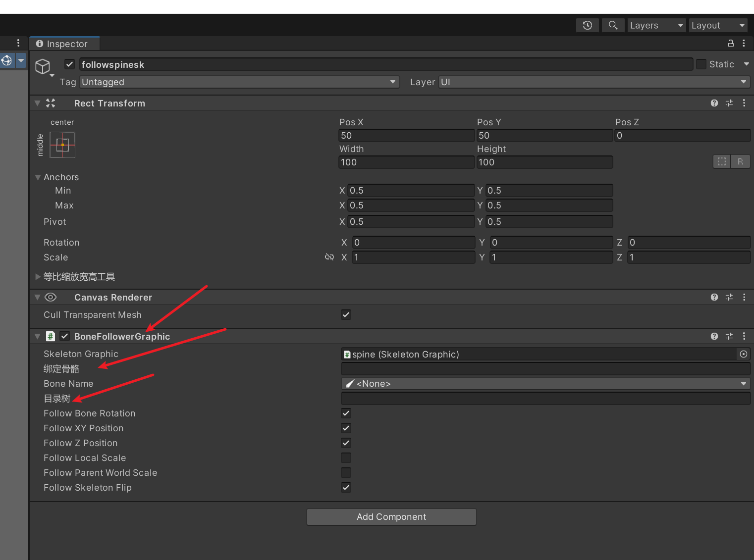
Task: Click the Height value field
Action: tap(544, 162)
